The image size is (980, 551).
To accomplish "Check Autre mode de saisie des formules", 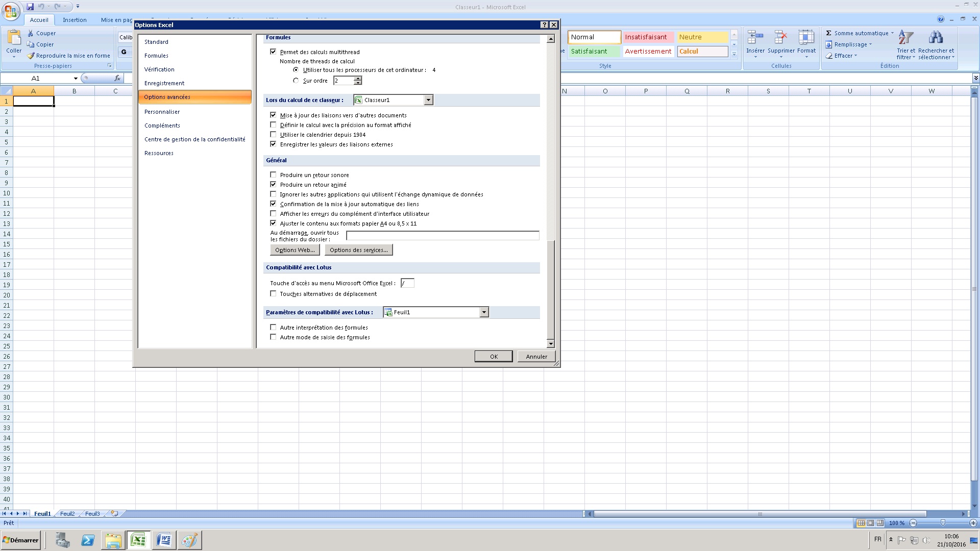I will tap(273, 337).
